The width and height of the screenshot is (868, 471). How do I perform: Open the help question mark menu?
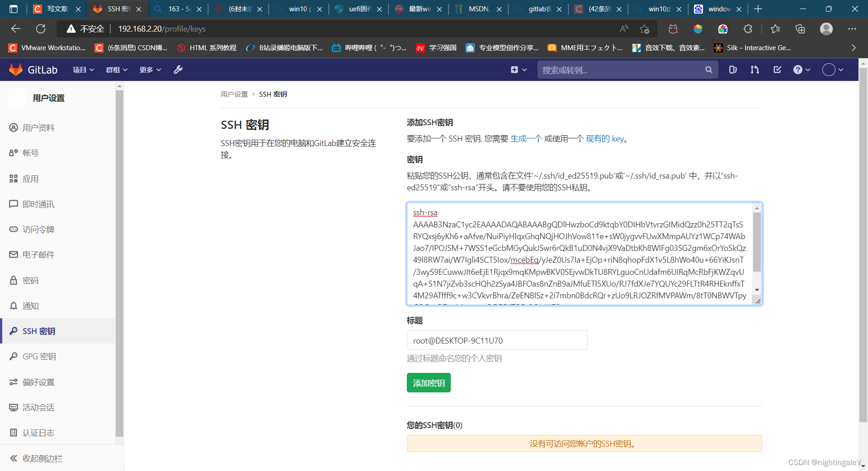tap(802, 70)
